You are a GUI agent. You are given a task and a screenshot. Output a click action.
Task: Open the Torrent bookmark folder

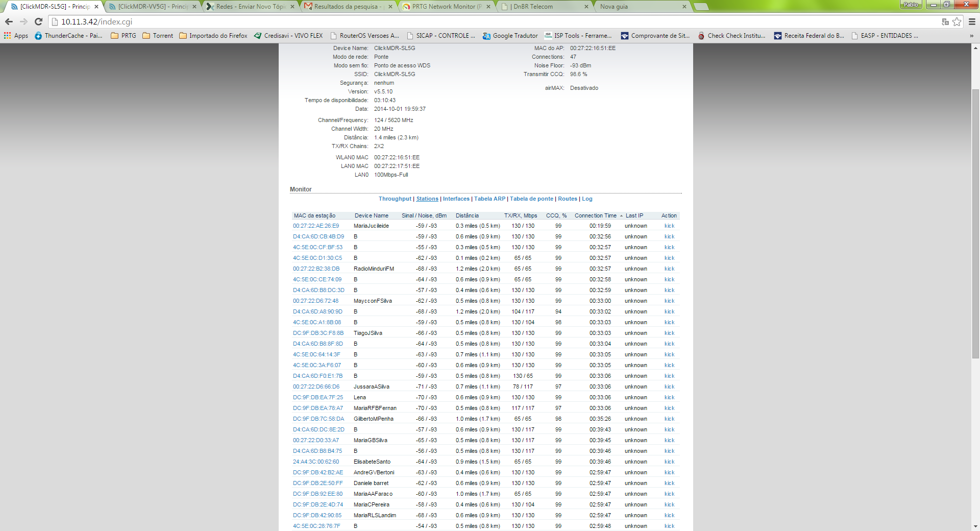point(158,36)
